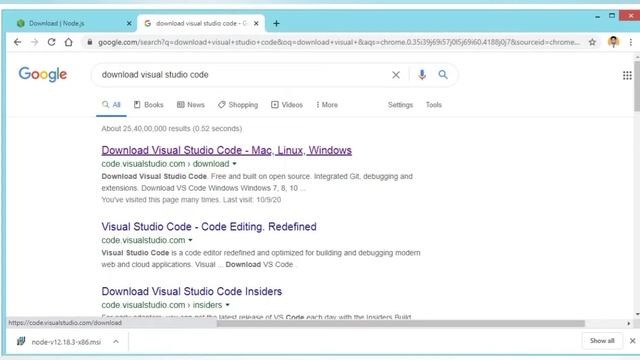Click the address bar URL
The width and height of the screenshot is (640, 360).
coord(338,42)
